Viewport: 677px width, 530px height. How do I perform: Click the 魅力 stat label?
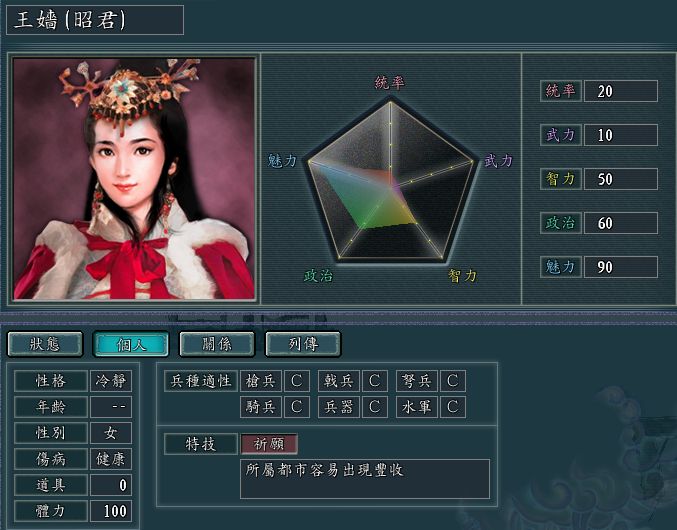click(560, 267)
